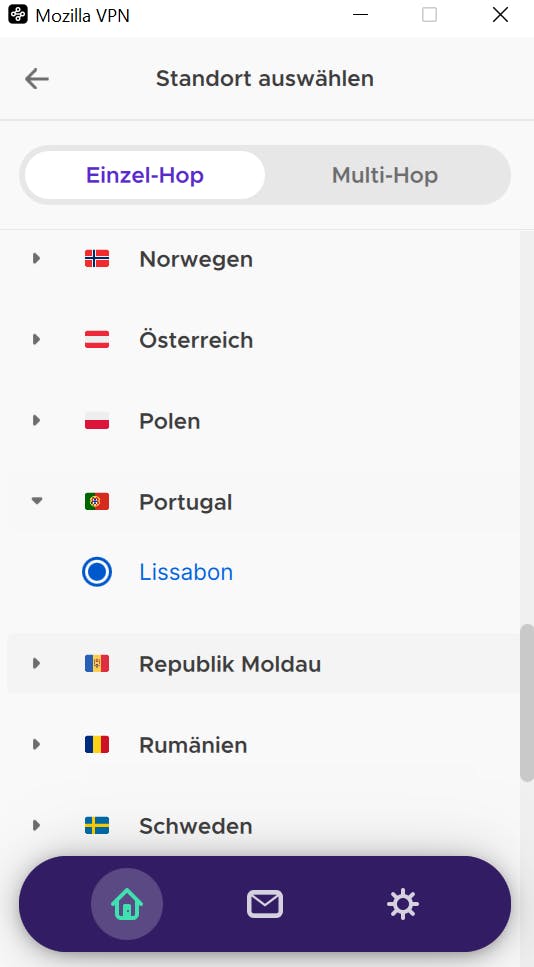Click the back arrow icon

(x=36, y=79)
